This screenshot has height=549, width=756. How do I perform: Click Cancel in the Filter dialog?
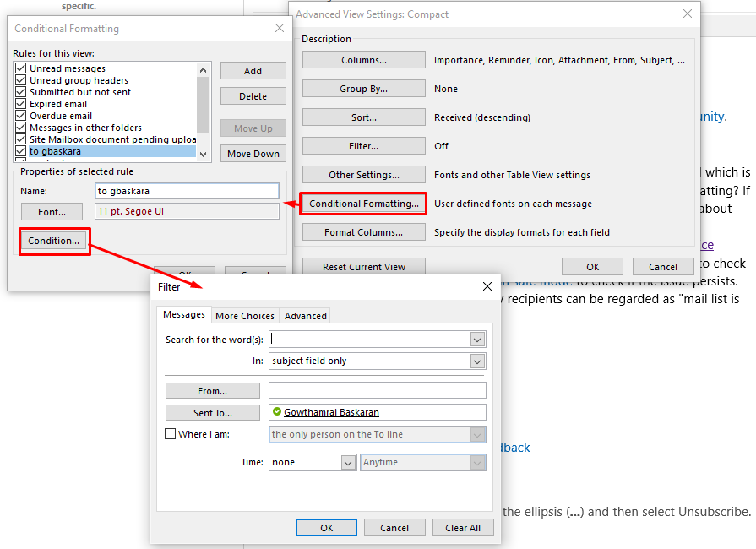point(394,528)
